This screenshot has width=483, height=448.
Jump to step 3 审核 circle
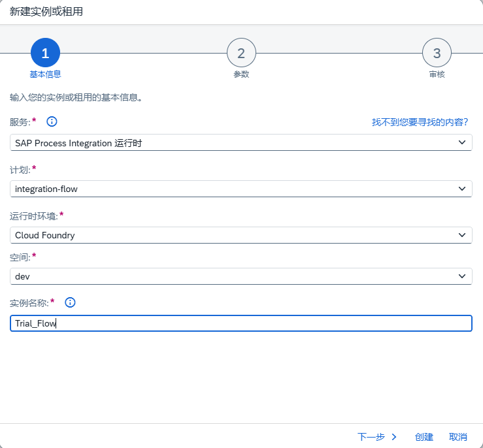click(x=437, y=53)
